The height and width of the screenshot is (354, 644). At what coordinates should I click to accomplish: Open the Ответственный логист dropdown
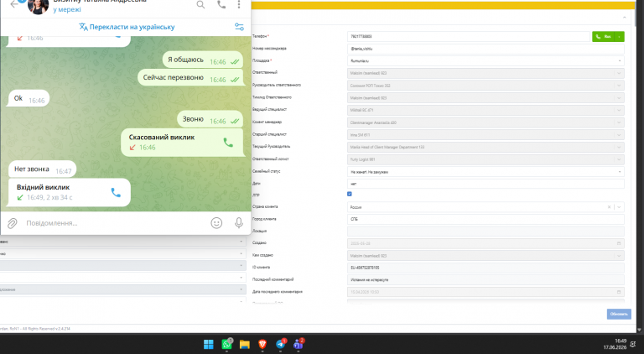pyautogui.click(x=486, y=159)
